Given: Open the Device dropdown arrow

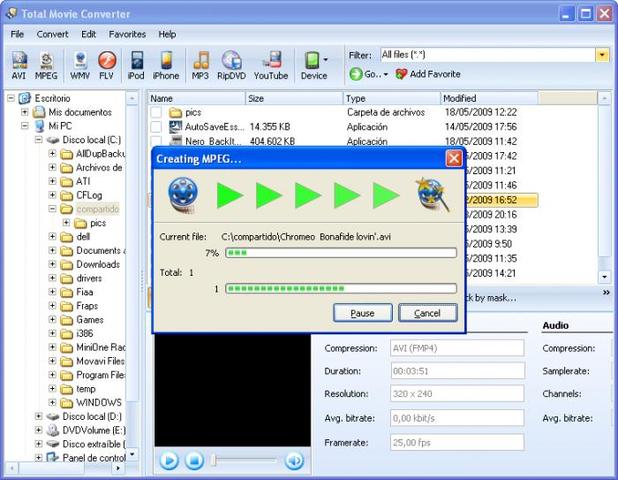Looking at the screenshot, I should click(326, 60).
